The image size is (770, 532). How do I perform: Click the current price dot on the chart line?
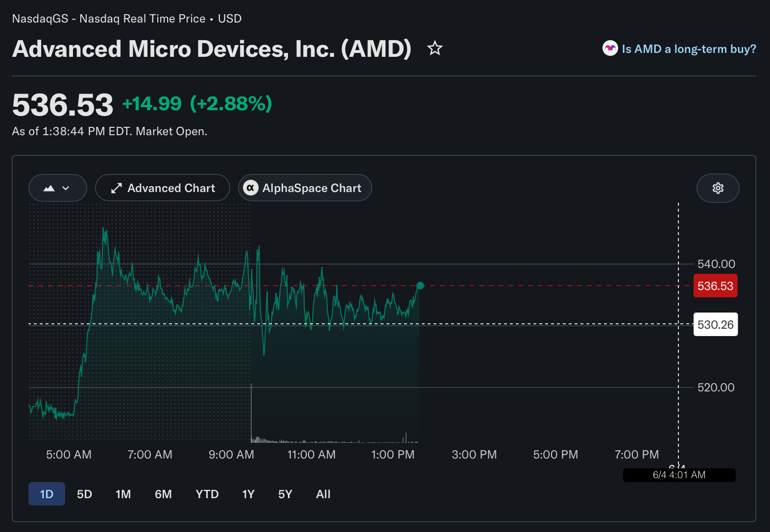[420, 286]
